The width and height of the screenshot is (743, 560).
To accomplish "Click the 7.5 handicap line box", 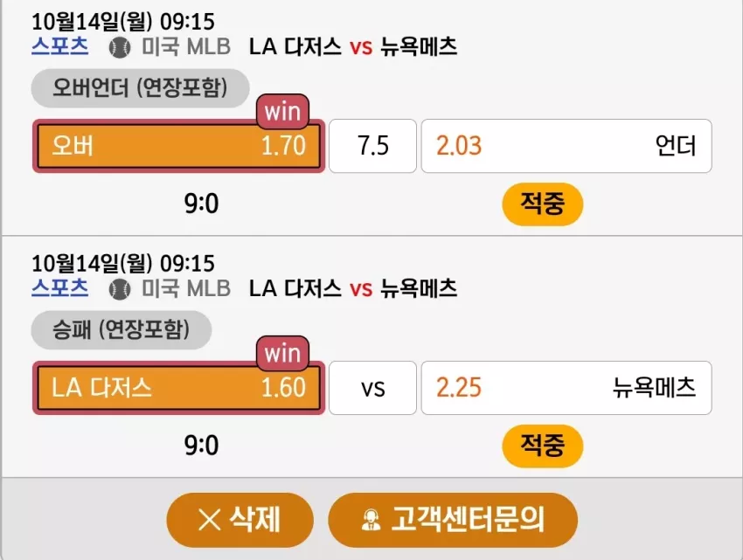I will pyautogui.click(x=373, y=146).
